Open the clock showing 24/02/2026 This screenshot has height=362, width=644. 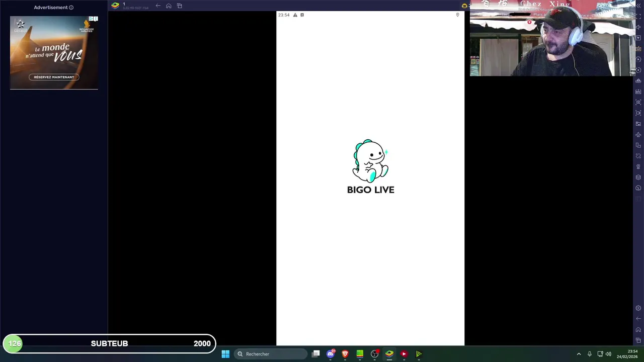coord(627,354)
